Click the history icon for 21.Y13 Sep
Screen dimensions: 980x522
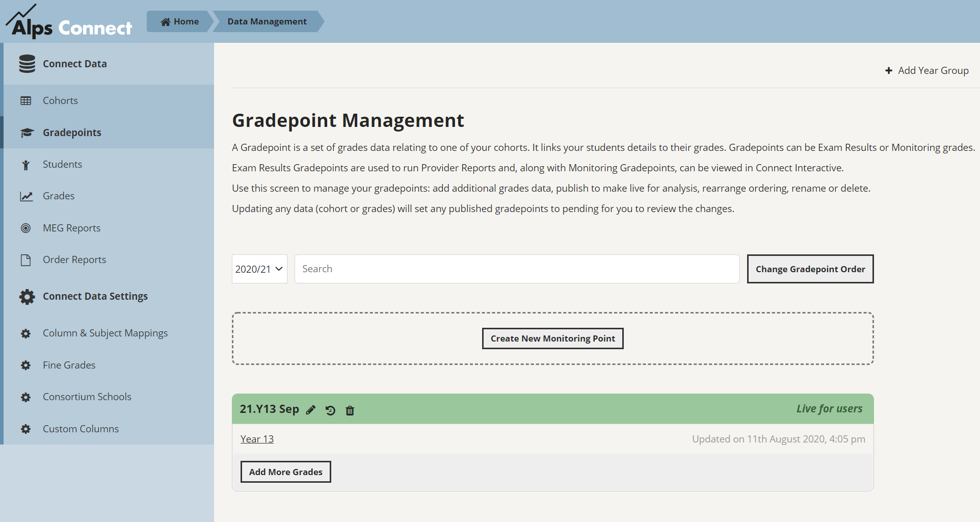(330, 410)
